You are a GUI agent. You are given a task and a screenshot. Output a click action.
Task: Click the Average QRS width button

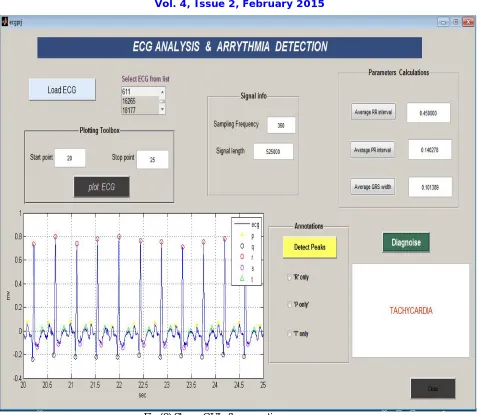point(373,187)
